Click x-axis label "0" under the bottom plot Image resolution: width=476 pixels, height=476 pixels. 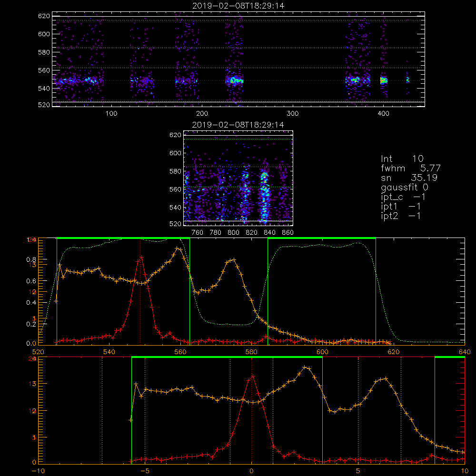(x=251, y=471)
